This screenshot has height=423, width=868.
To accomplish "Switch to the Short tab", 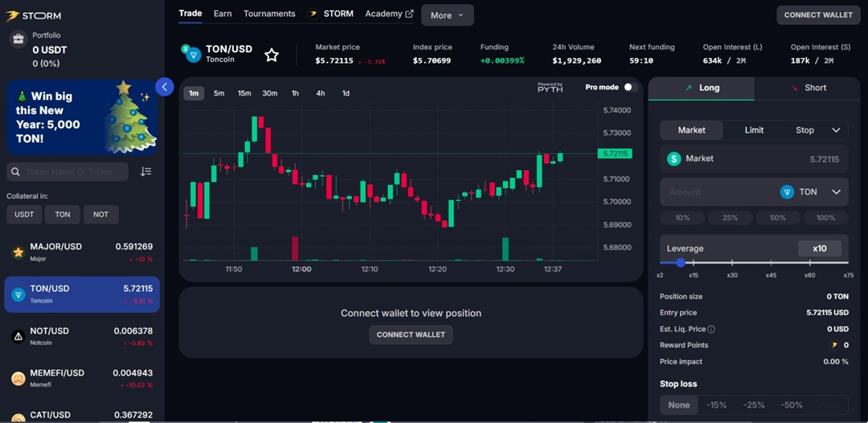I will (808, 88).
